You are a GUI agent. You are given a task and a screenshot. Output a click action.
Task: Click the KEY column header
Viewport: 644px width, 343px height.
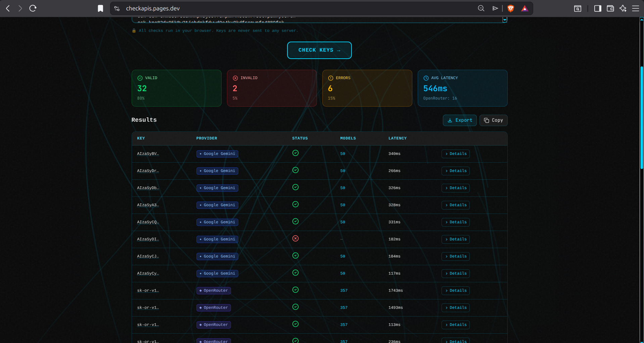coord(141,138)
